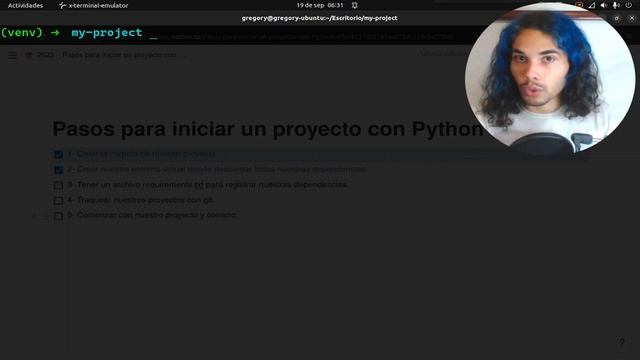Go to the 2023 breadcrumb

(x=45, y=55)
